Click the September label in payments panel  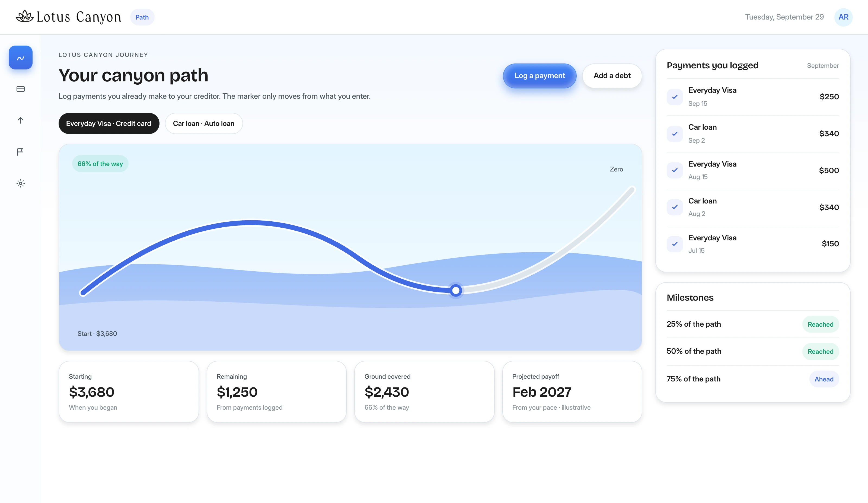822,66
